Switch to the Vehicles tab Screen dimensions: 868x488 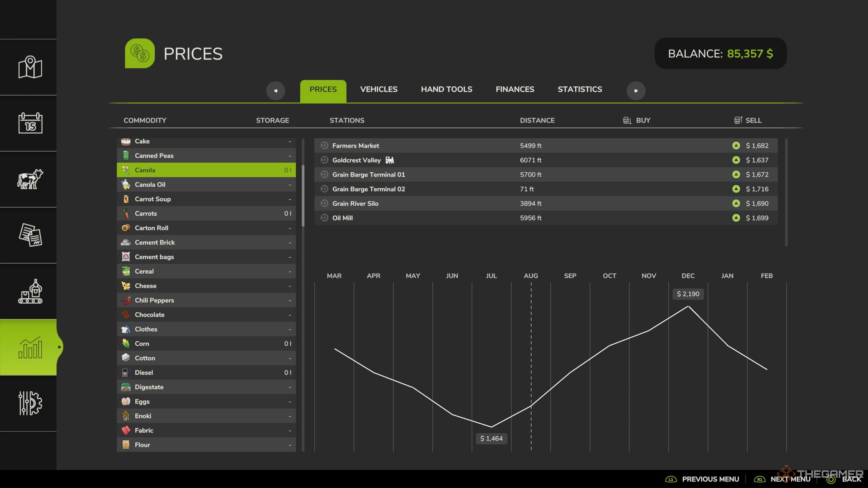click(x=379, y=89)
